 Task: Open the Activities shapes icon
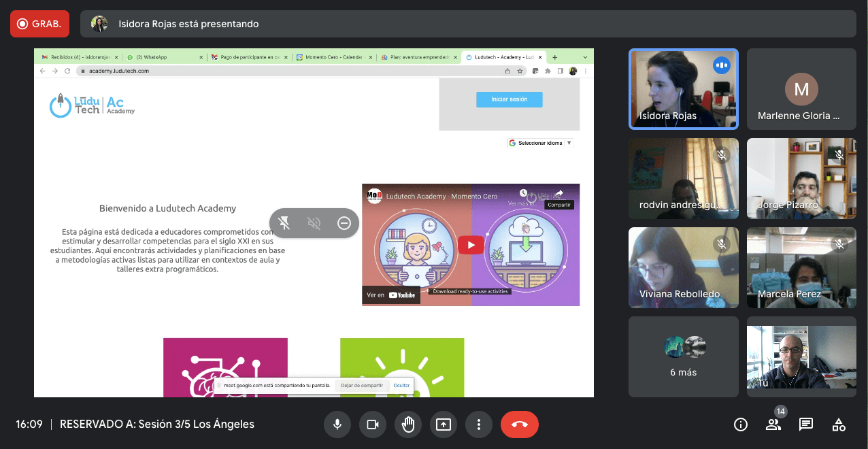pyautogui.click(x=839, y=425)
